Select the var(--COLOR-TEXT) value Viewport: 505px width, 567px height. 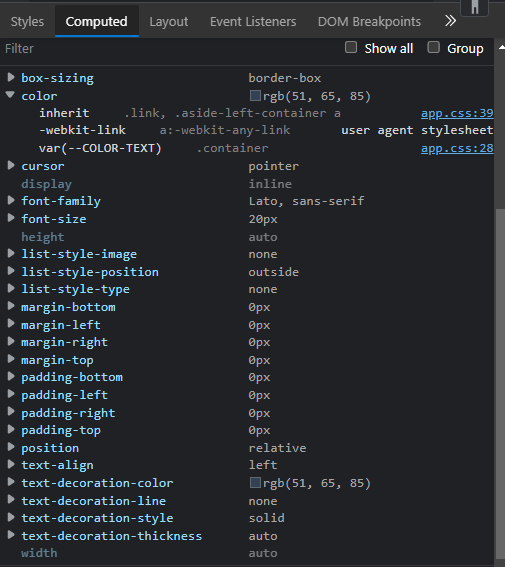100,148
